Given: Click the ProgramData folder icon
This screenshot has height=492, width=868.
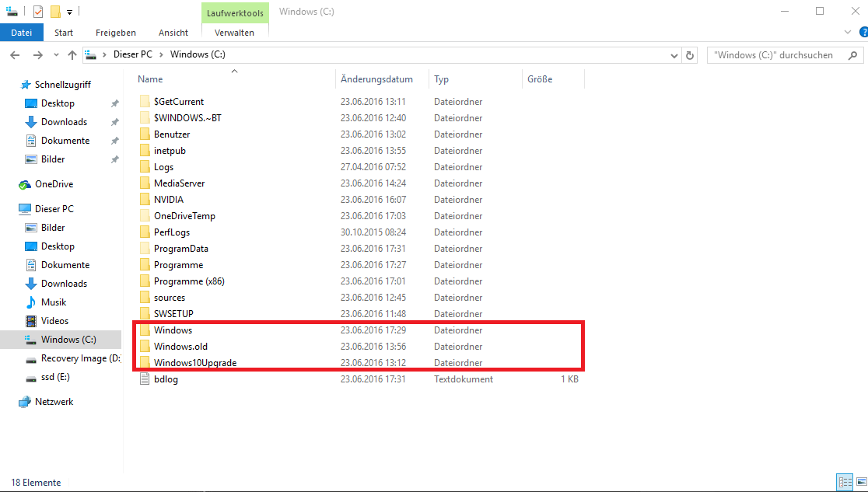Looking at the screenshot, I should pos(145,248).
